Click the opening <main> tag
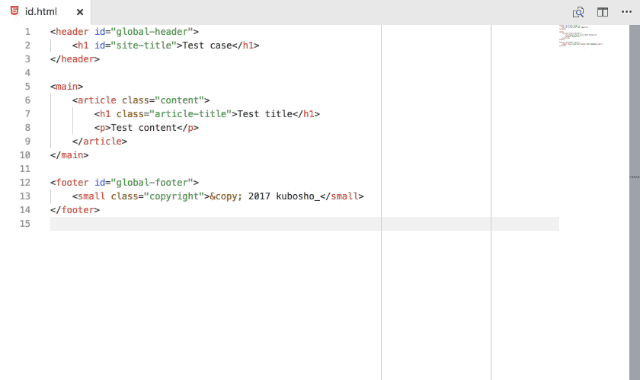 point(67,87)
